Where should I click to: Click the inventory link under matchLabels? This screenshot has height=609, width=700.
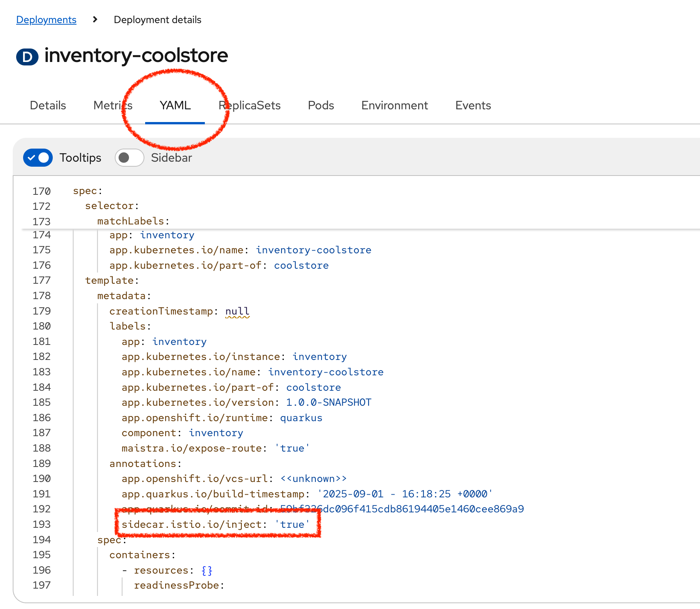click(167, 234)
